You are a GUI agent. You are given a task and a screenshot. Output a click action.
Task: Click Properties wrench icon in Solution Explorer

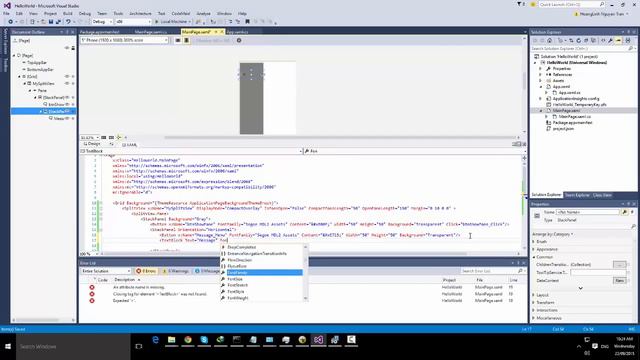(610, 40)
